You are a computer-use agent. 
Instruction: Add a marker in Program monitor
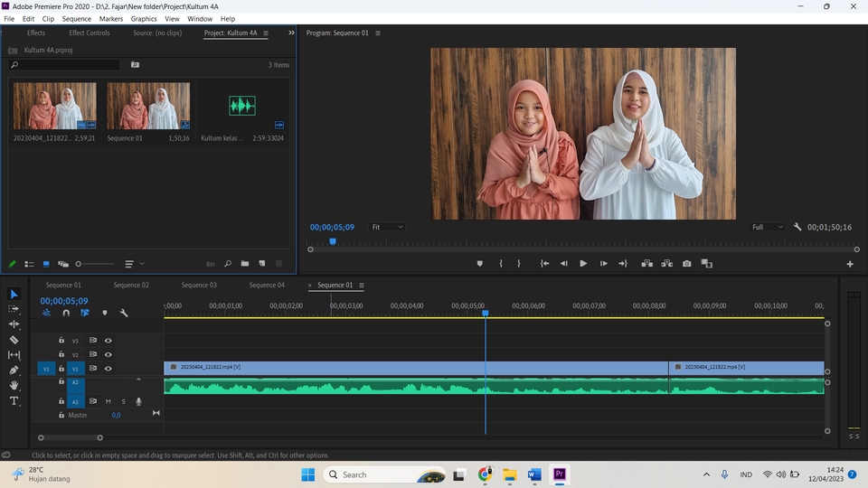pyautogui.click(x=480, y=263)
